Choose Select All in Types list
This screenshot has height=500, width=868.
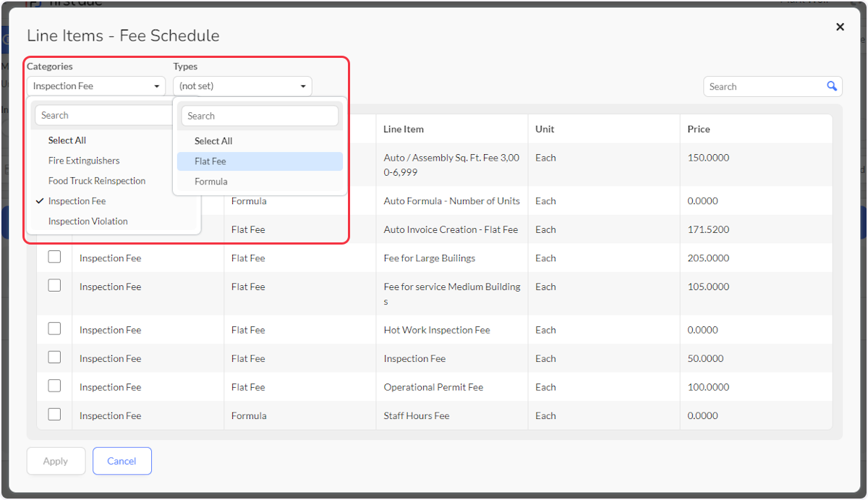tap(260, 141)
